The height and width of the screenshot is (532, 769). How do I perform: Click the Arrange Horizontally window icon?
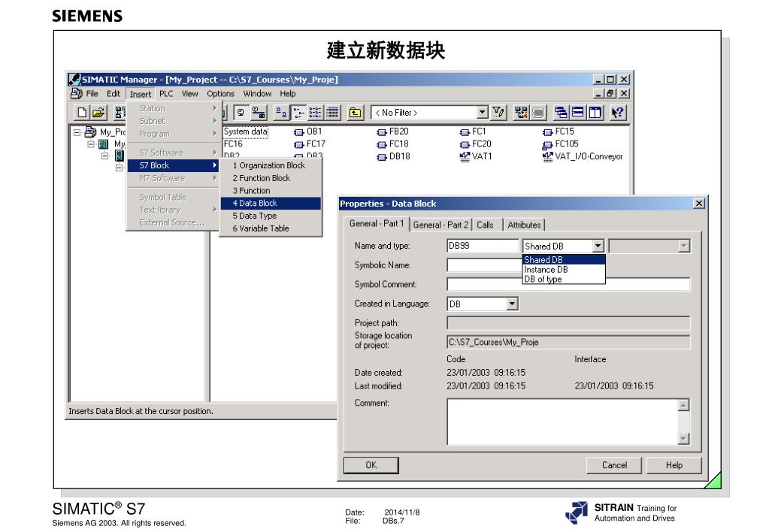(578, 112)
